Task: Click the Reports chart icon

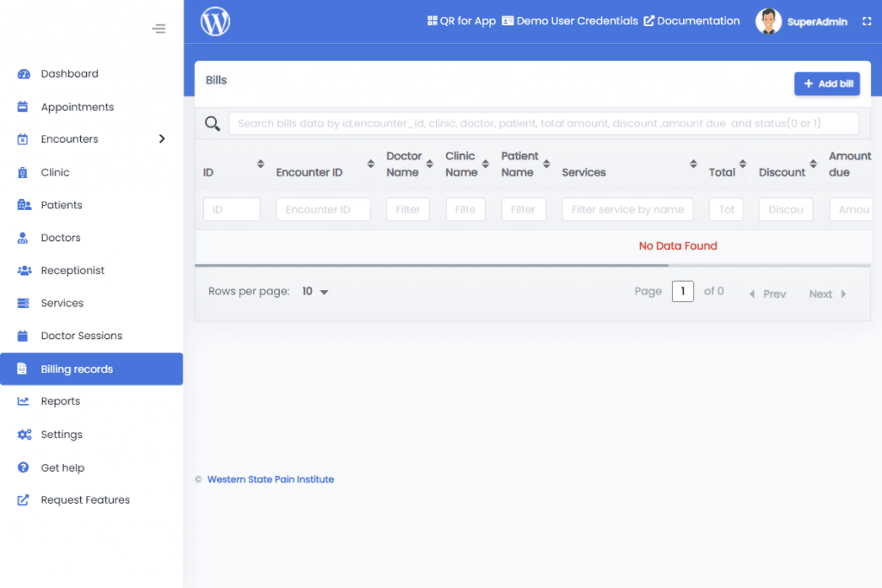Action: point(23,401)
